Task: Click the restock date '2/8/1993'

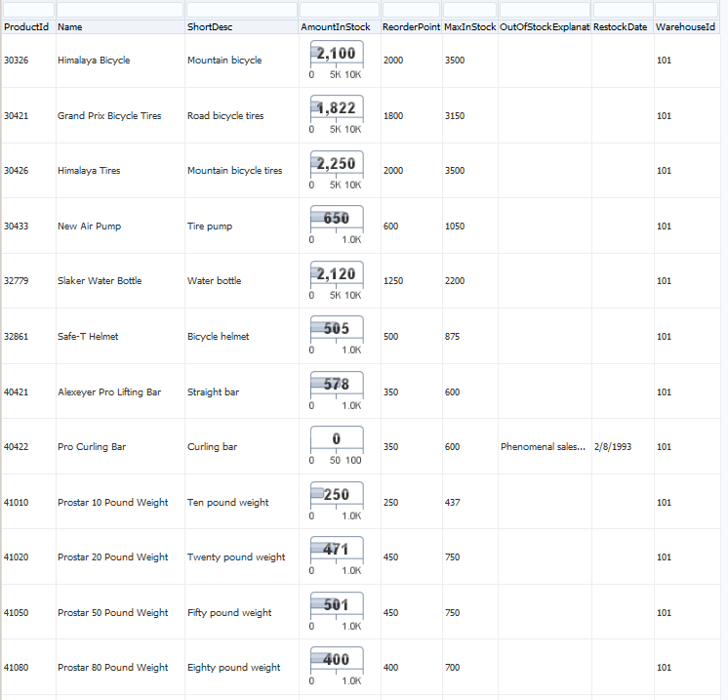Action: [x=613, y=447]
